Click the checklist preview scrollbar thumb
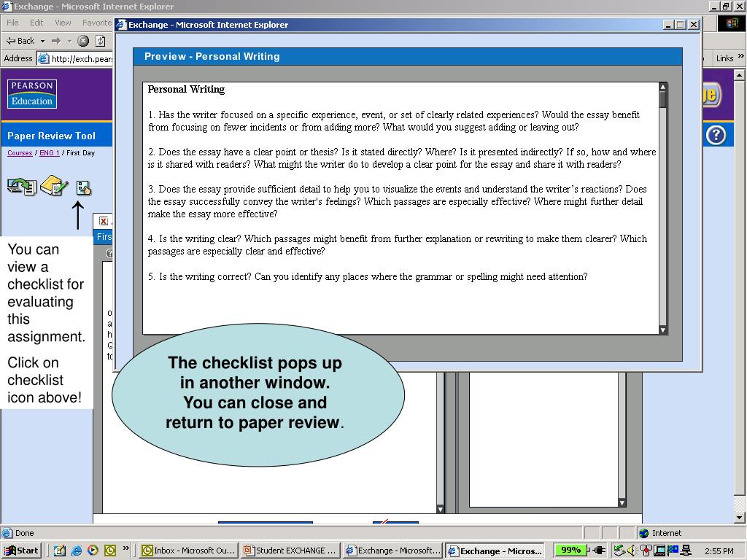This screenshot has width=747, height=560. (662, 99)
